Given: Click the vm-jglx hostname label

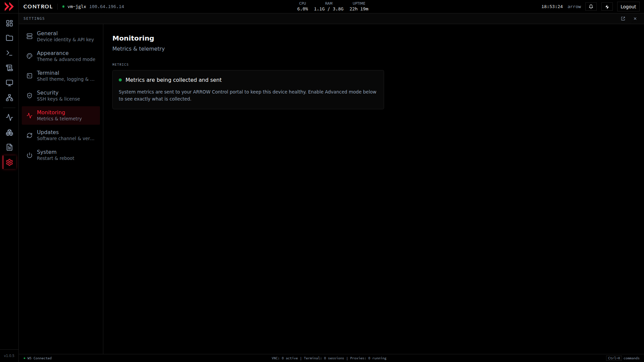Looking at the screenshot, I should tap(77, 7).
